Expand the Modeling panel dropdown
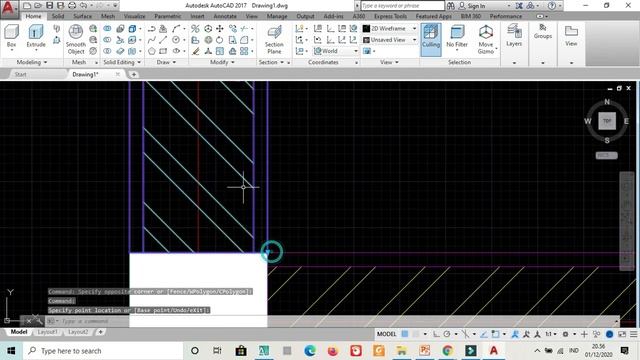The image size is (640, 360). point(32,62)
